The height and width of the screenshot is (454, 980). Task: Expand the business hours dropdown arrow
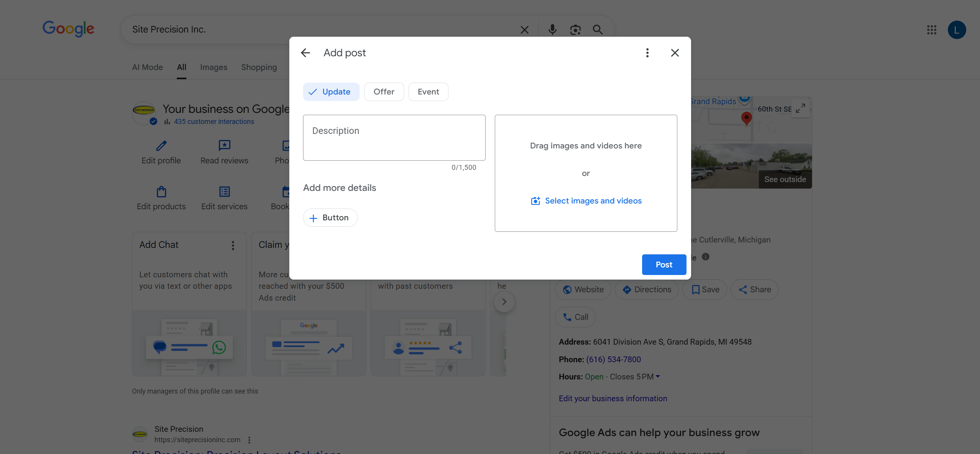tap(658, 377)
